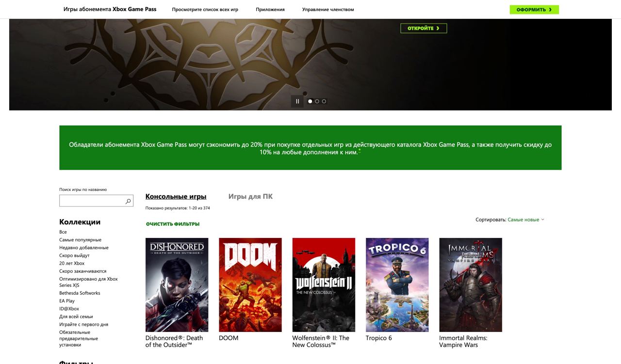
Task: Select Bethesda Softworks collection
Action: 80,293
